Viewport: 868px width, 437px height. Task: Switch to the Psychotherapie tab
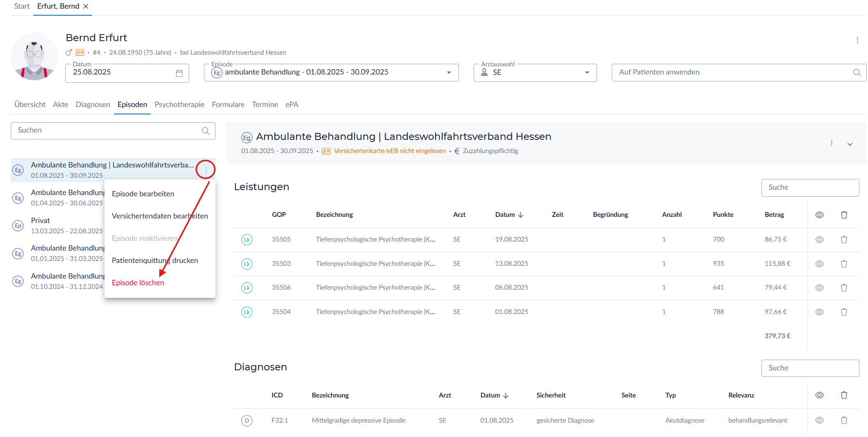(x=179, y=105)
